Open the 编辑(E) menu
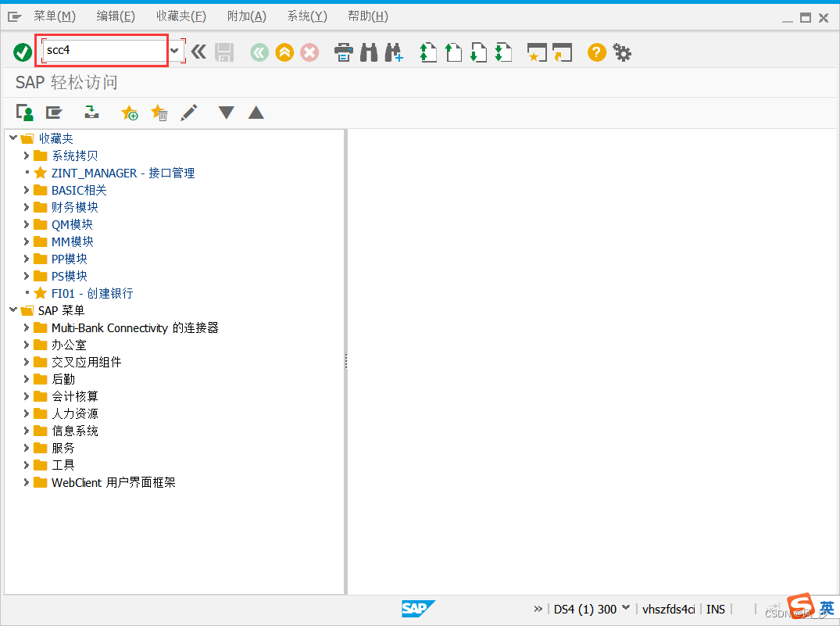This screenshot has height=626, width=840. click(116, 16)
